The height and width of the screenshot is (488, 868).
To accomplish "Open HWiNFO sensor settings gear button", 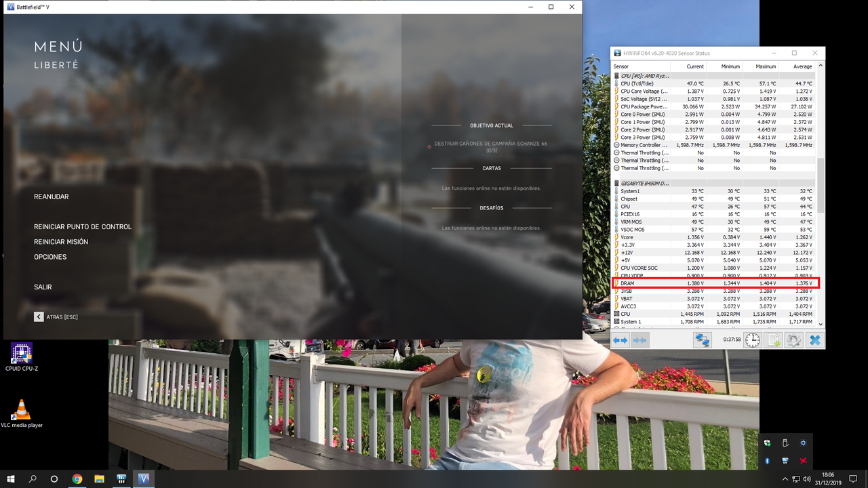I will click(793, 340).
